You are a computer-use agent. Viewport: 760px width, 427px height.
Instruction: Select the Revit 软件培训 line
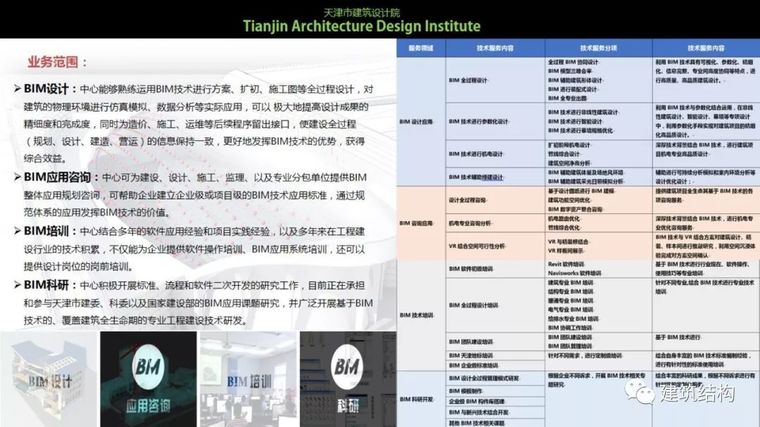coord(566,264)
